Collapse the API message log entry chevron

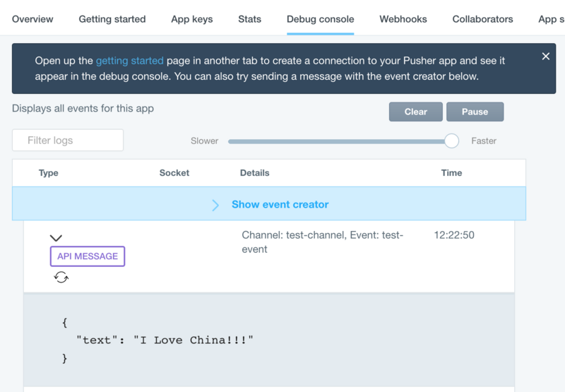[x=56, y=239]
